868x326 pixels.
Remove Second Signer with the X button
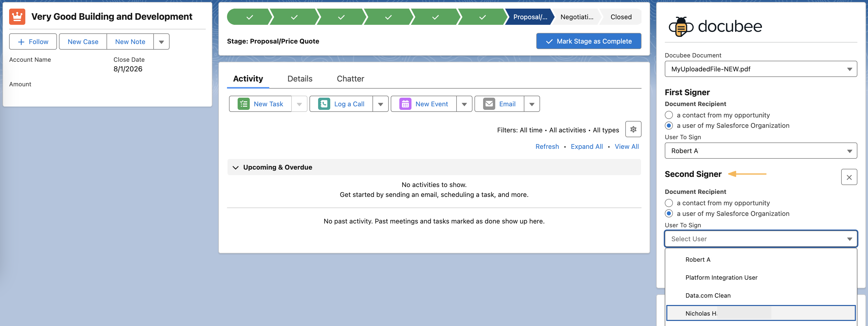(849, 177)
